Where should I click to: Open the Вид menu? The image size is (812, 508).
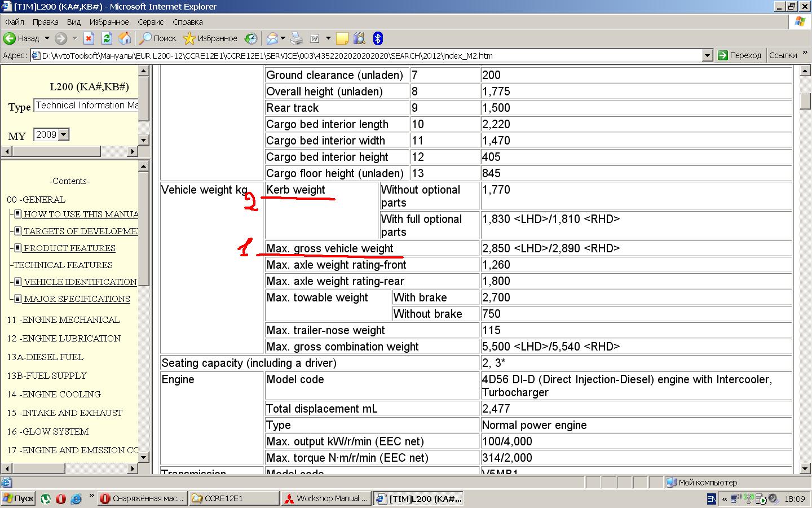point(73,22)
